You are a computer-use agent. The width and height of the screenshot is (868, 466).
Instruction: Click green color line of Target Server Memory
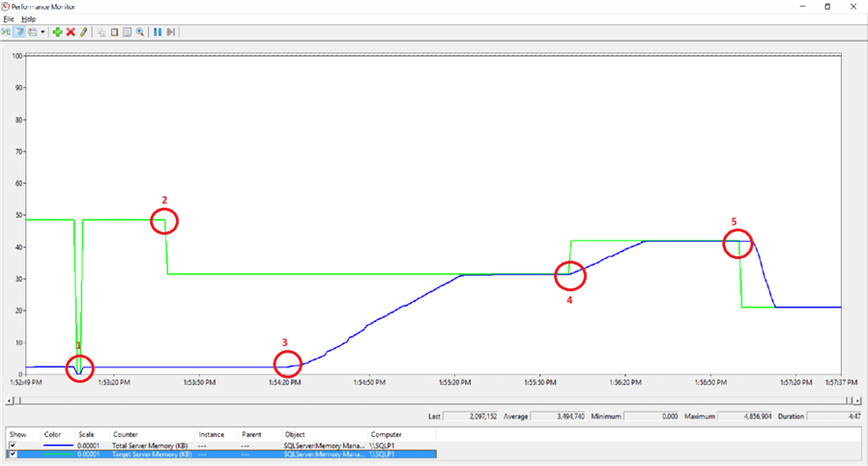(x=58, y=454)
